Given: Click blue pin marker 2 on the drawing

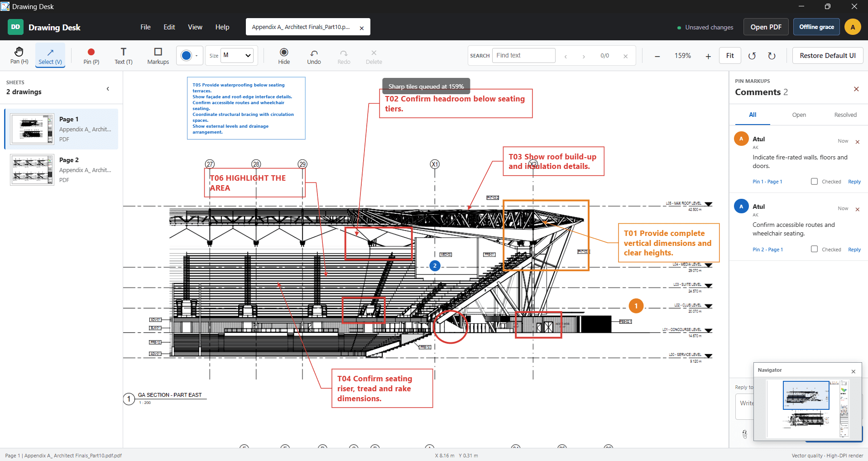Looking at the screenshot, I should pyautogui.click(x=435, y=266).
